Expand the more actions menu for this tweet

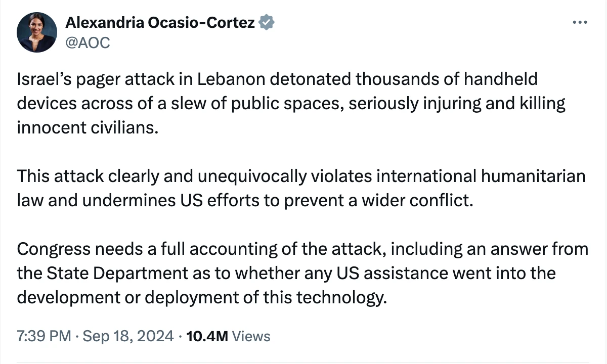[x=580, y=22]
